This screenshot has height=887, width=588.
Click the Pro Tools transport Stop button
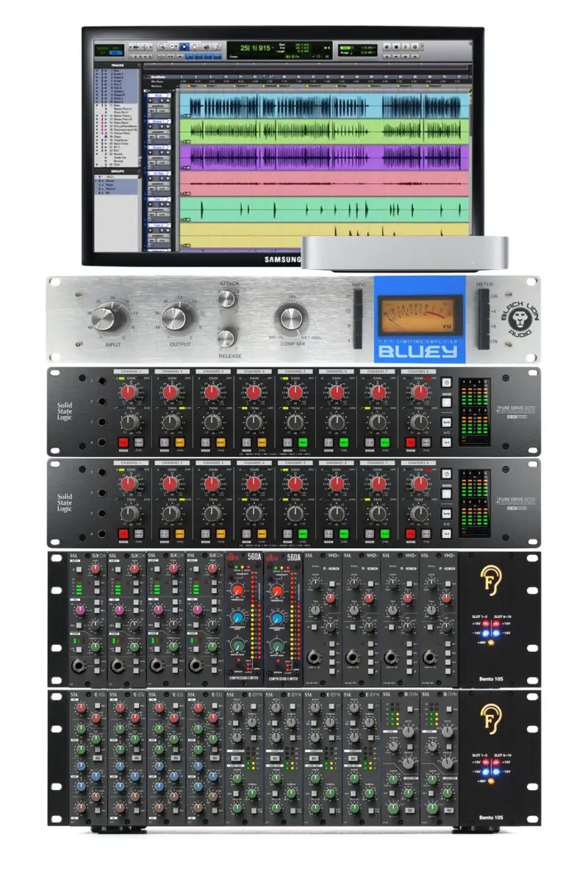[x=395, y=46]
